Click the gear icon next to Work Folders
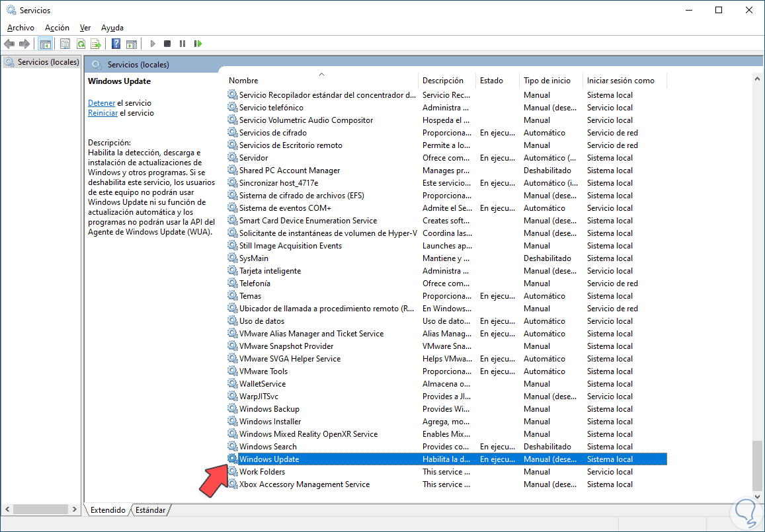Image resolution: width=765 pixels, height=532 pixels. pyautogui.click(x=233, y=472)
